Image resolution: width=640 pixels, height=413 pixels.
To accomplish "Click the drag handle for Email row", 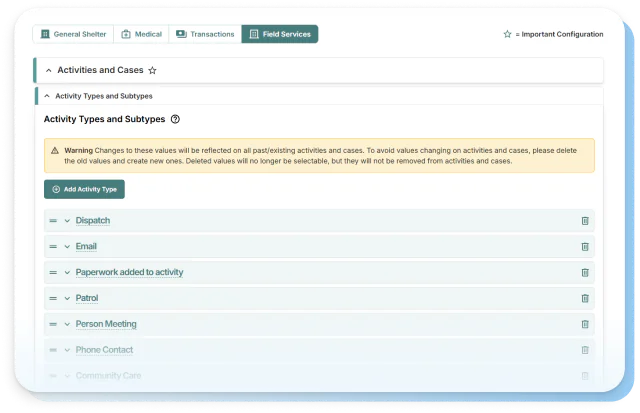I will (x=53, y=246).
